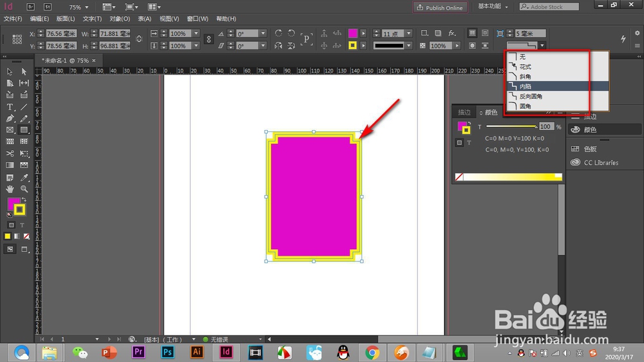Open Adobe Stock St button
644x362 pixels.
point(48,7)
